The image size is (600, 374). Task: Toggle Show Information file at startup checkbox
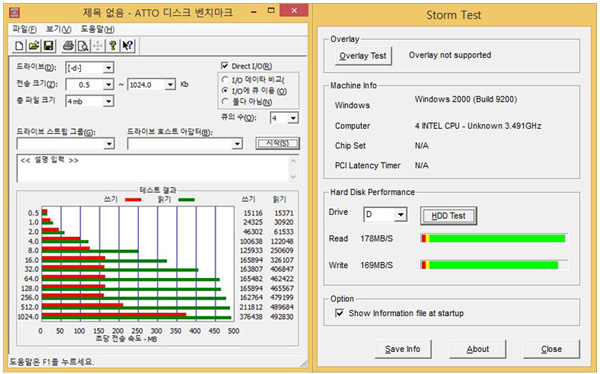[339, 313]
